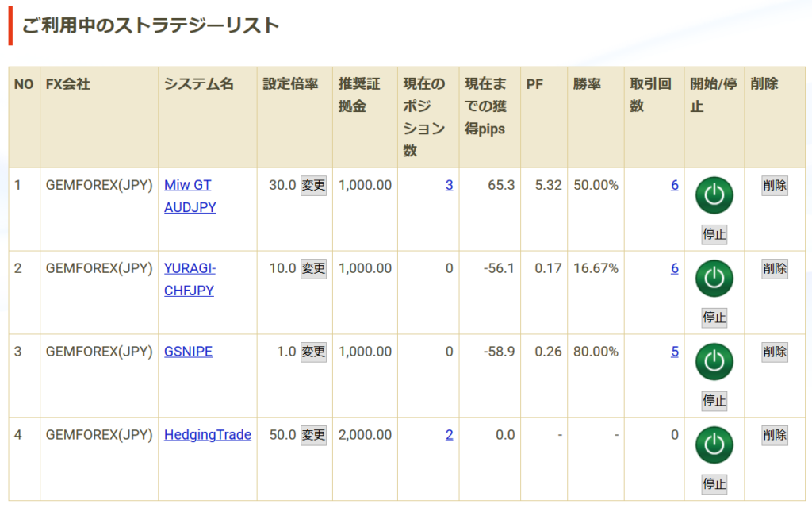The width and height of the screenshot is (812, 508).
Task: Select the 5.32 PF value
Action: pos(549,185)
